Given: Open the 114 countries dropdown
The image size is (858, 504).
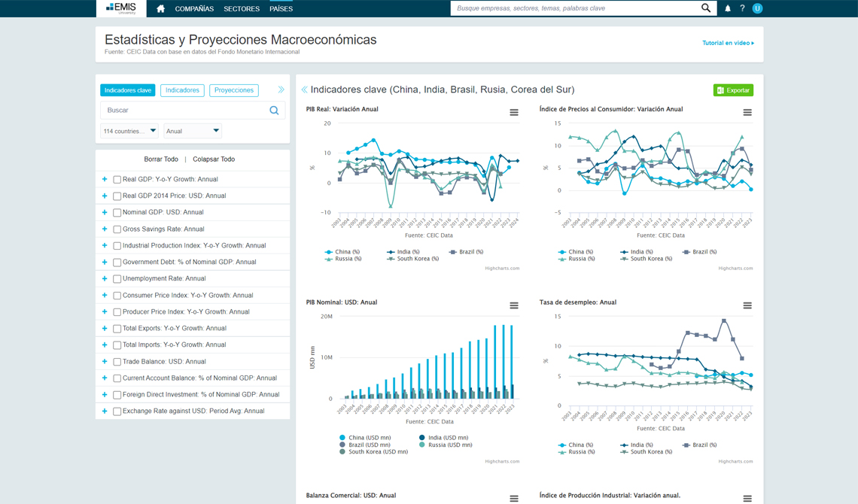Looking at the screenshot, I should pos(129,131).
